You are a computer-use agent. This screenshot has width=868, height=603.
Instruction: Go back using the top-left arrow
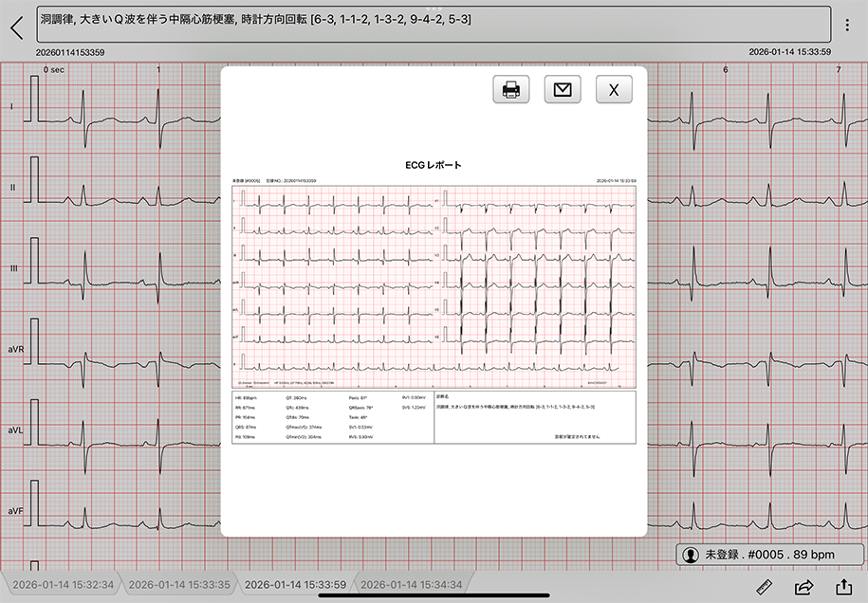coord(16,27)
